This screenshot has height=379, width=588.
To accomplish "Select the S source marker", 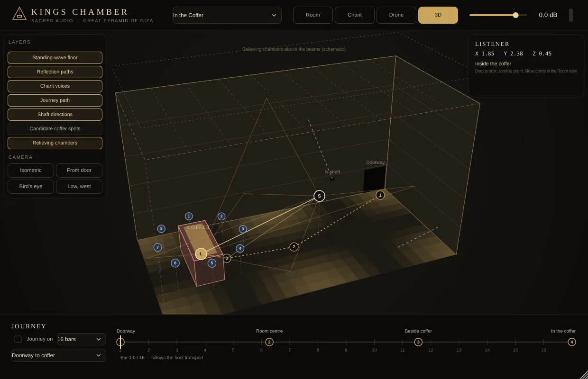I will click(x=319, y=196).
